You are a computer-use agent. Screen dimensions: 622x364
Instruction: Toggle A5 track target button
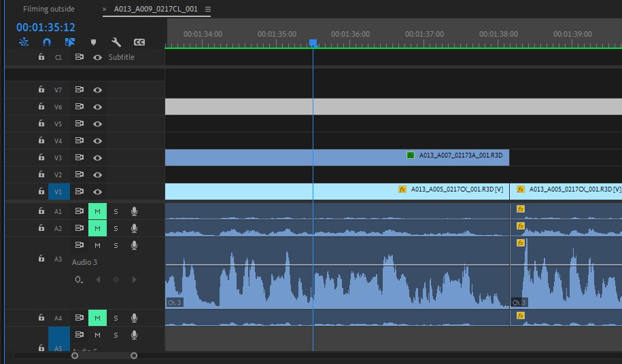pos(58,339)
